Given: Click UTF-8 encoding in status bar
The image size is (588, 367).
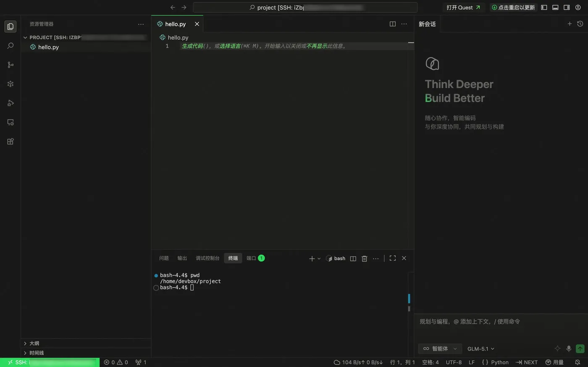Looking at the screenshot, I should [x=454, y=362].
